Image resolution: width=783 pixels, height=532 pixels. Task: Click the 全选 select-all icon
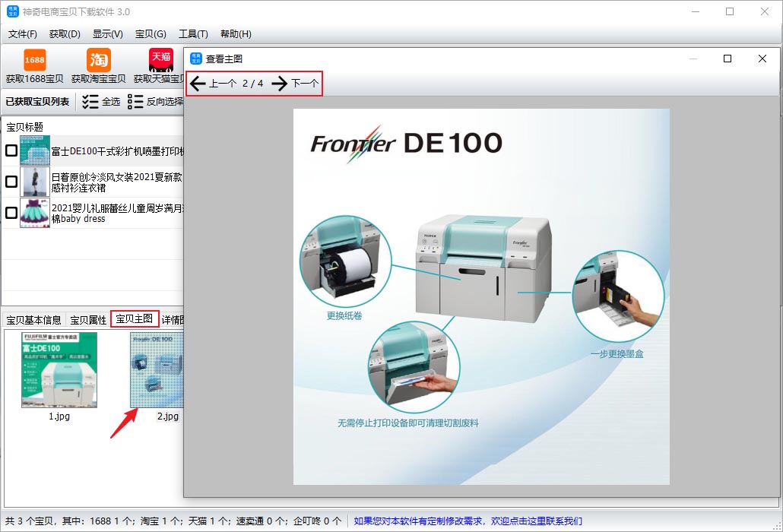(x=90, y=102)
